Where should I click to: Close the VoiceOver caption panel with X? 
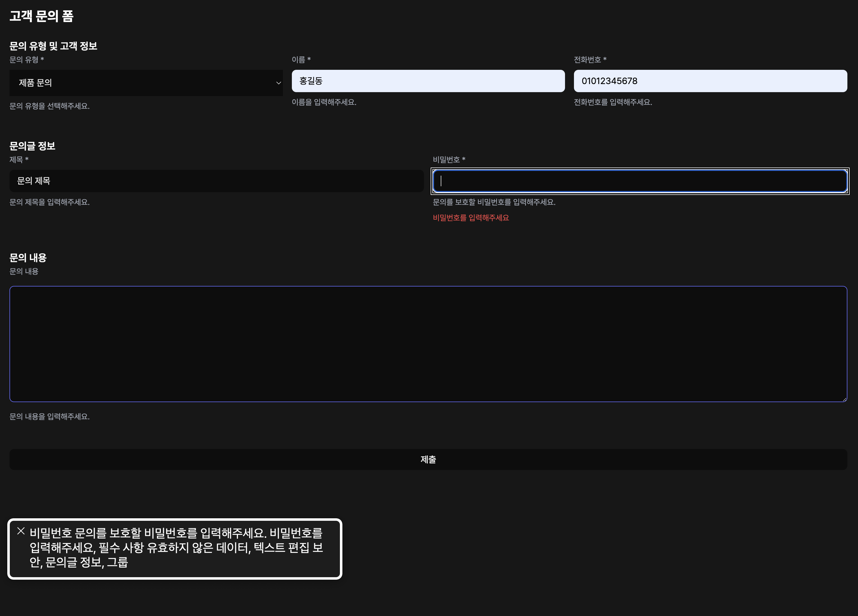21,531
